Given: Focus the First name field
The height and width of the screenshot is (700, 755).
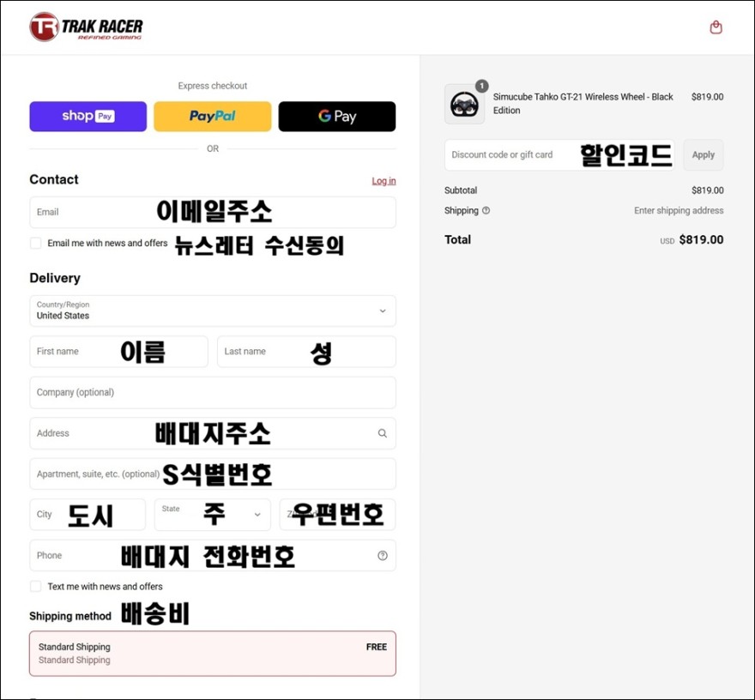Looking at the screenshot, I should [118, 352].
